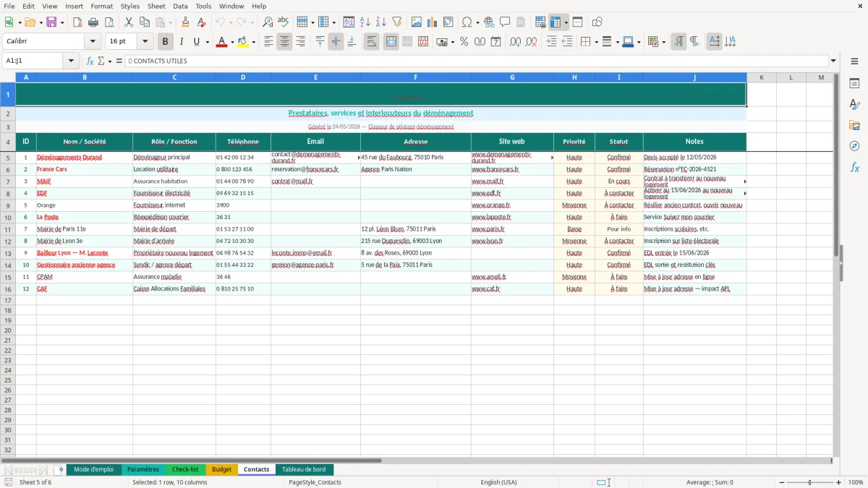
Task: Toggle Underline formatting
Action: pyautogui.click(x=196, y=42)
